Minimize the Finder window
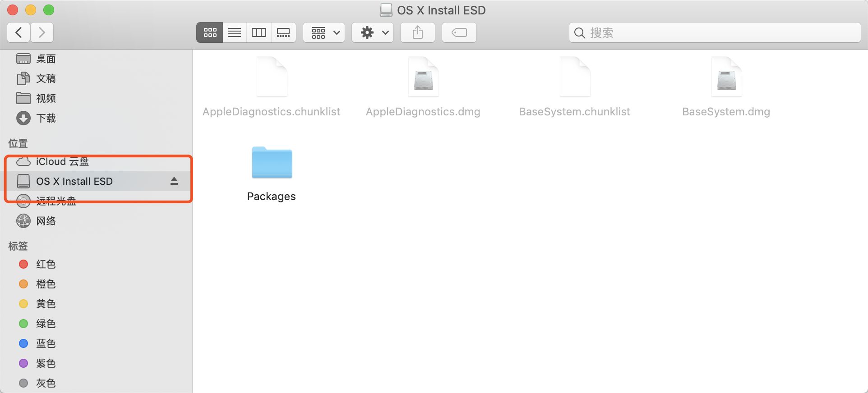Viewport: 868px width, 393px height. tap(31, 10)
